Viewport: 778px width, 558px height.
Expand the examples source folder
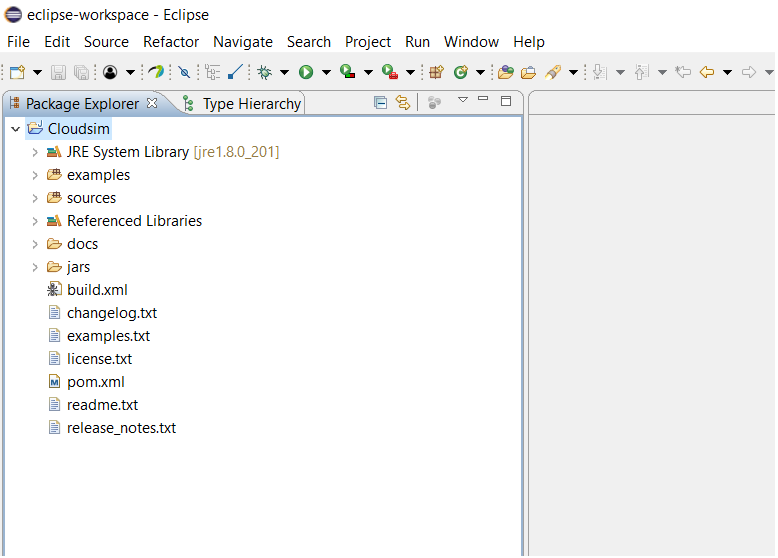click(35, 175)
